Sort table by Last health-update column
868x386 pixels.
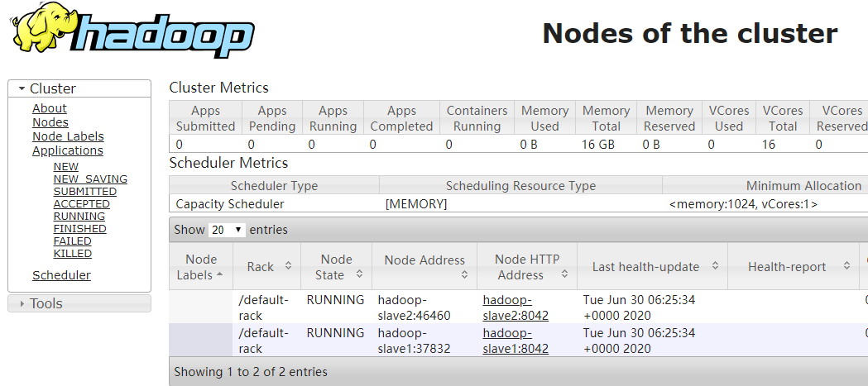pos(652,267)
